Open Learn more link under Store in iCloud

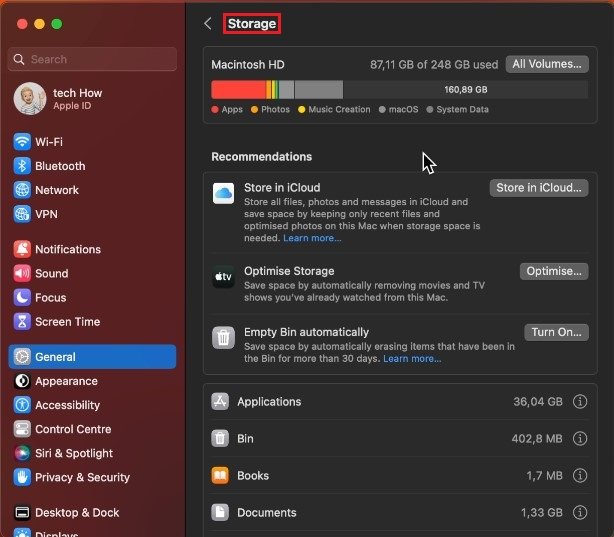(312, 238)
